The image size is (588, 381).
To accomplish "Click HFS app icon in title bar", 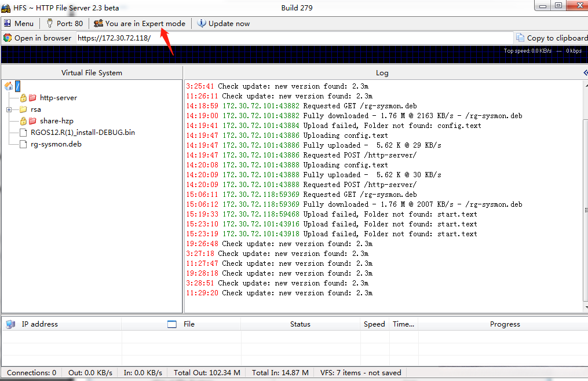I will coord(6,8).
